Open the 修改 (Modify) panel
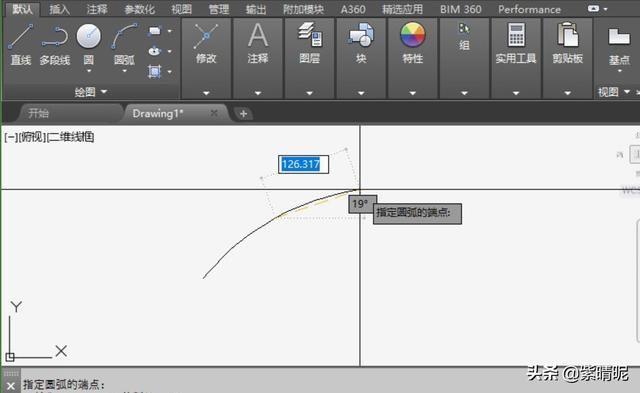The image size is (640, 393). coord(206,44)
